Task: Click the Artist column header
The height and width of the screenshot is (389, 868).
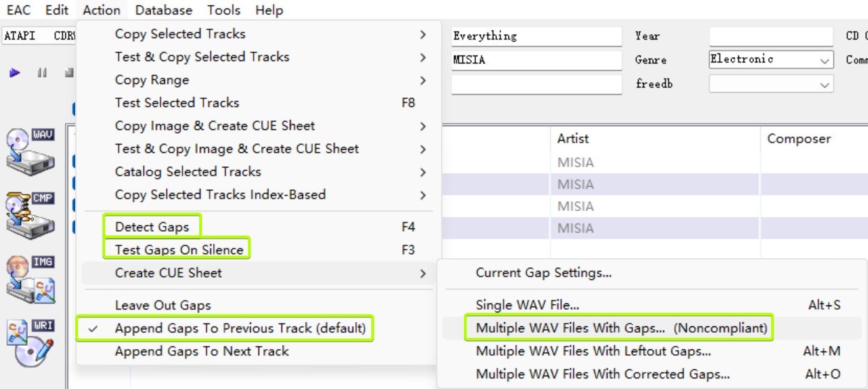Action: [573, 139]
